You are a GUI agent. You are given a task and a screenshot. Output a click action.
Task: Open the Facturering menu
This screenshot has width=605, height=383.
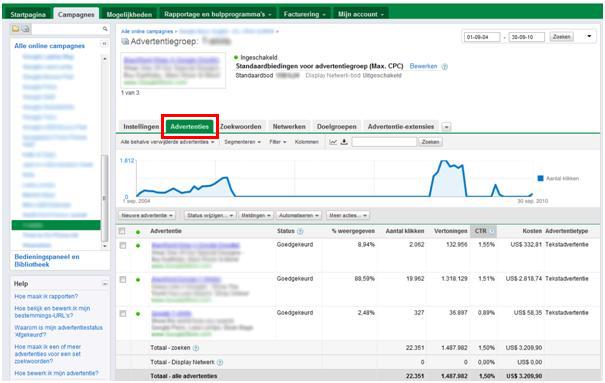tap(304, 14)
